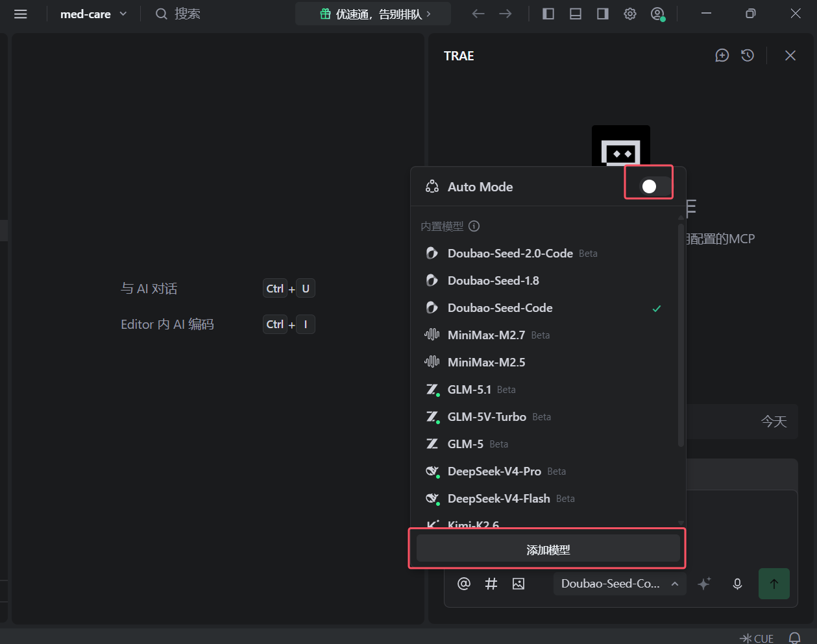817x644 pixels.
Task: Navigate back with left arrow
Action: click(478, 14)
